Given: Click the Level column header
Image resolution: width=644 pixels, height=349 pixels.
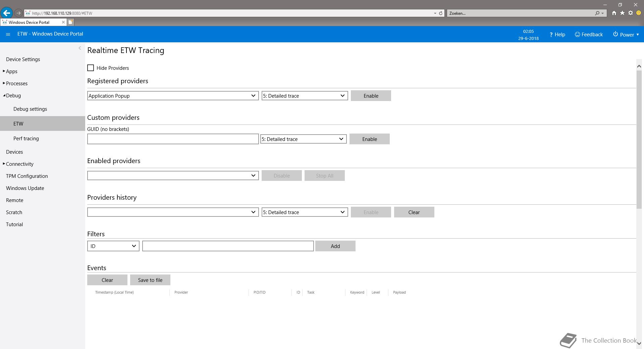Looking at the screenshot, I should [x=376, y=292].
